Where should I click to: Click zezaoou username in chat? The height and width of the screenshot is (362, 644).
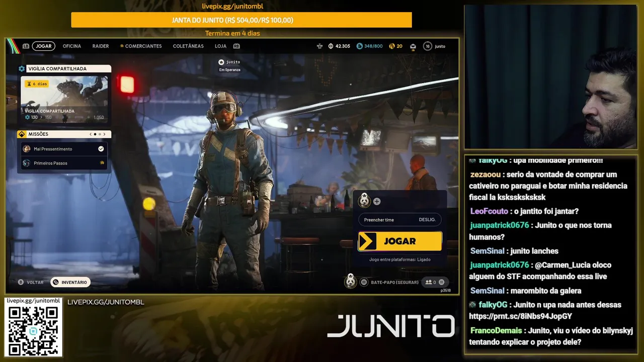486,174
